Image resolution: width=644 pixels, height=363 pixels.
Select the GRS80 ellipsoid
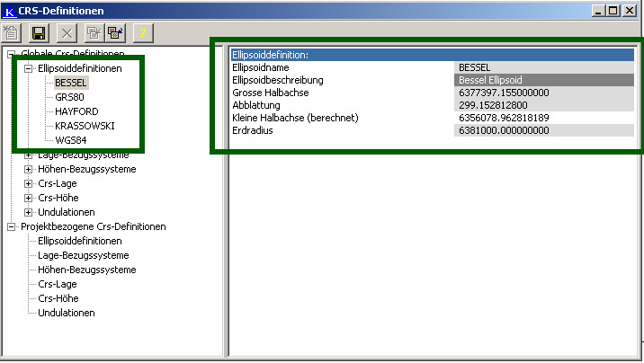(70, 97)
